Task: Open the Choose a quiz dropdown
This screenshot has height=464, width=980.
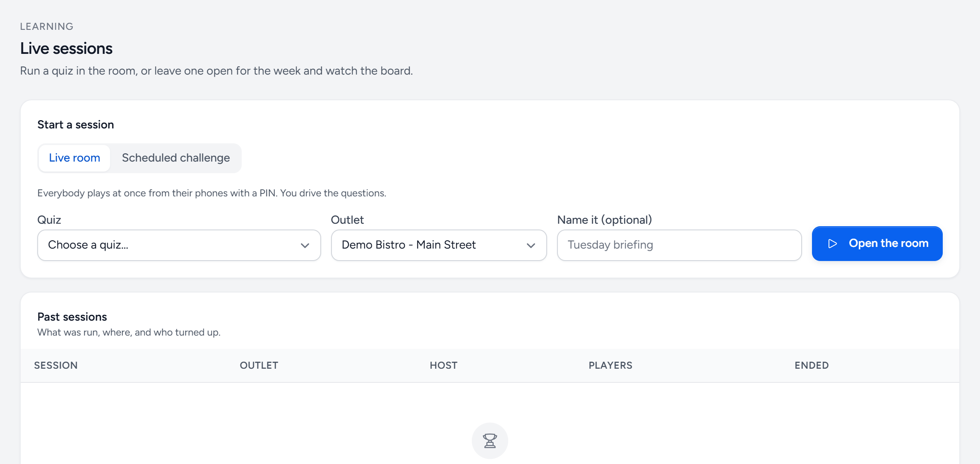Action: coord(179,245)
